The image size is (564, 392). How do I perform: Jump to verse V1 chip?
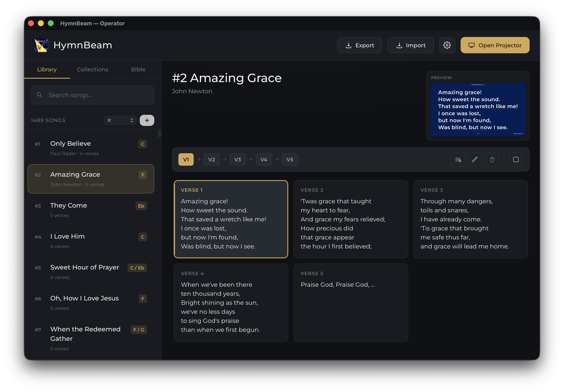coord(186,160)
